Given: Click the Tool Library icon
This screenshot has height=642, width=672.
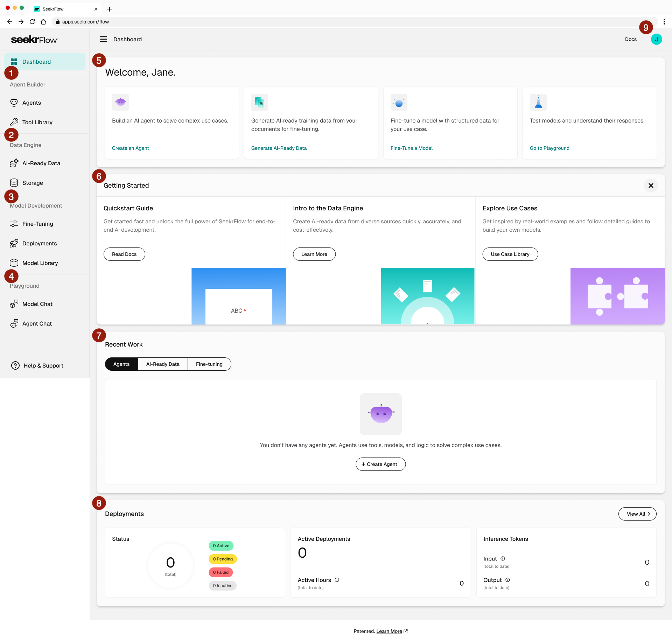Looking at the screenshot, I should coord(14,122).
